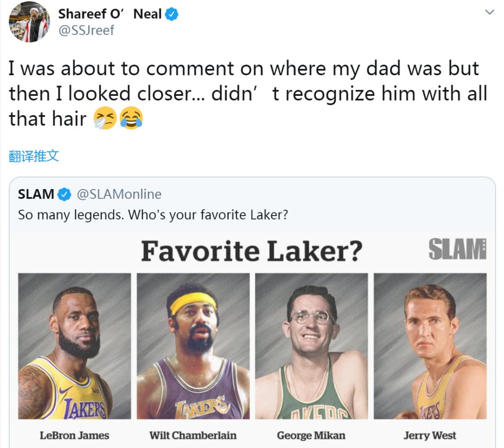504x448 pixels.
Task: Expand the tweet options chevron menu
Action: pyautogui.click(x=489, y=12)
